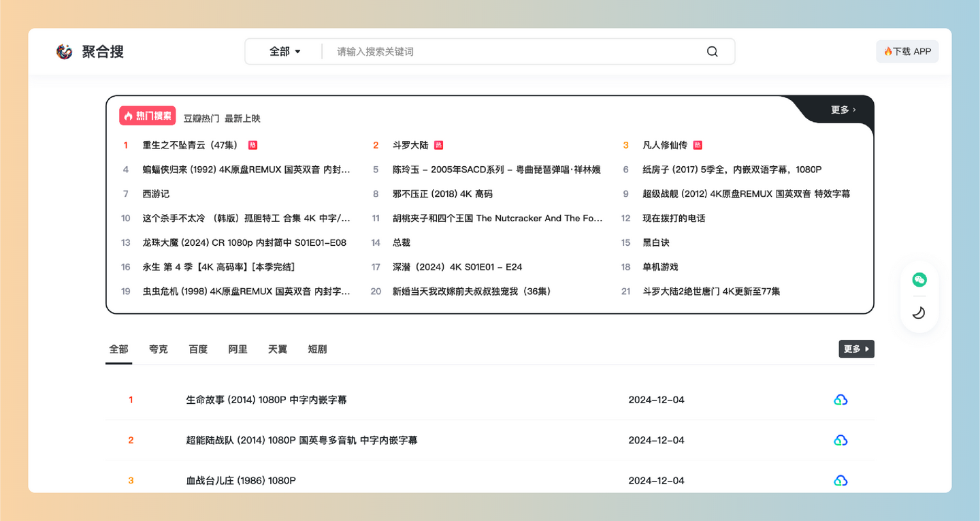Toggle dark mode moon icon
The height and width of the screenshot is (521, 980).
pos(919,313)
